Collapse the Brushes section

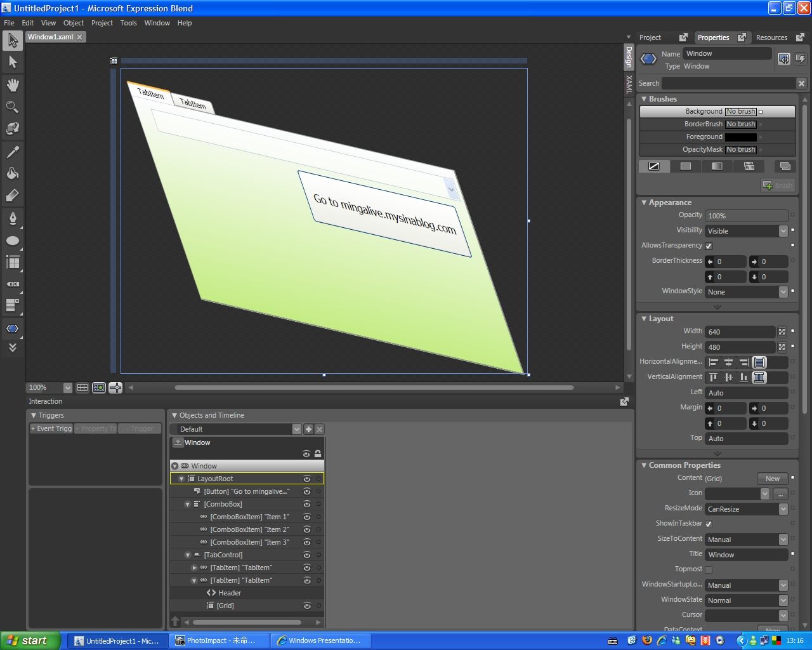pyautogui.click(x=644, y=99)
